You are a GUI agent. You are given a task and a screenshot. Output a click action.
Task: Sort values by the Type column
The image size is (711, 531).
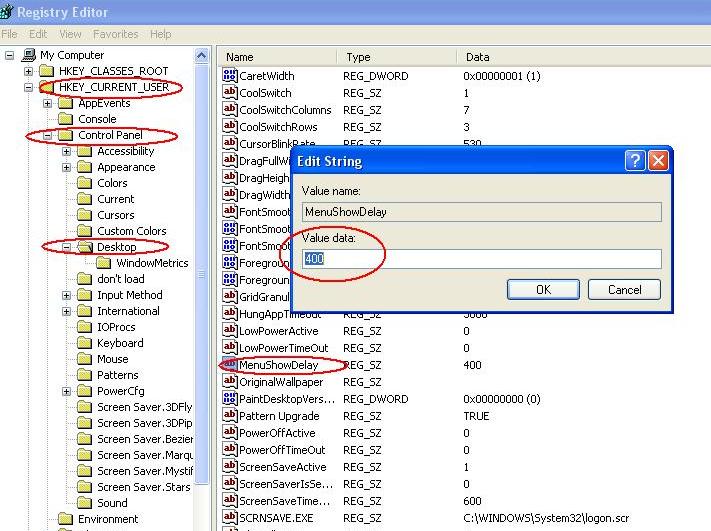coord(397,57)
